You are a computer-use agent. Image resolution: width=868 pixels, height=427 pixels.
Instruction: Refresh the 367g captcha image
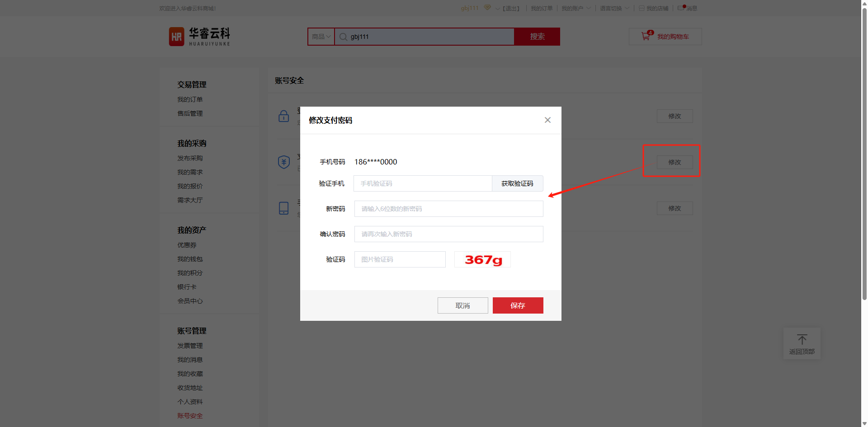(x=482, y=260)
